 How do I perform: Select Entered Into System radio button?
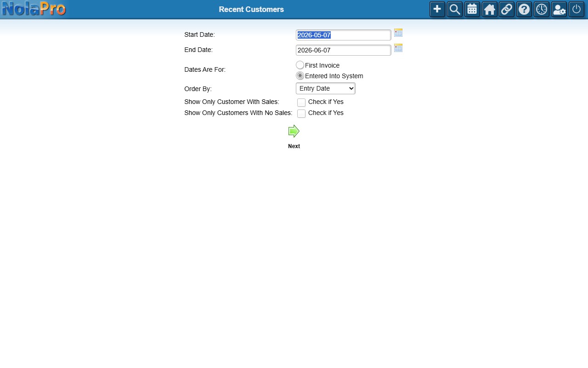pos(300,76)
